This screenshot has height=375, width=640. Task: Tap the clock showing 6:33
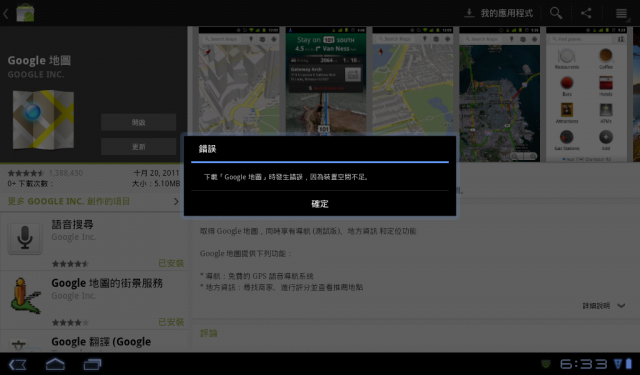584,364
